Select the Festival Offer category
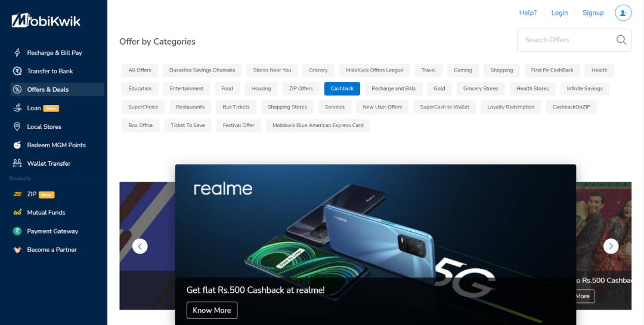644x325 pixels. [x=239, y=126]
